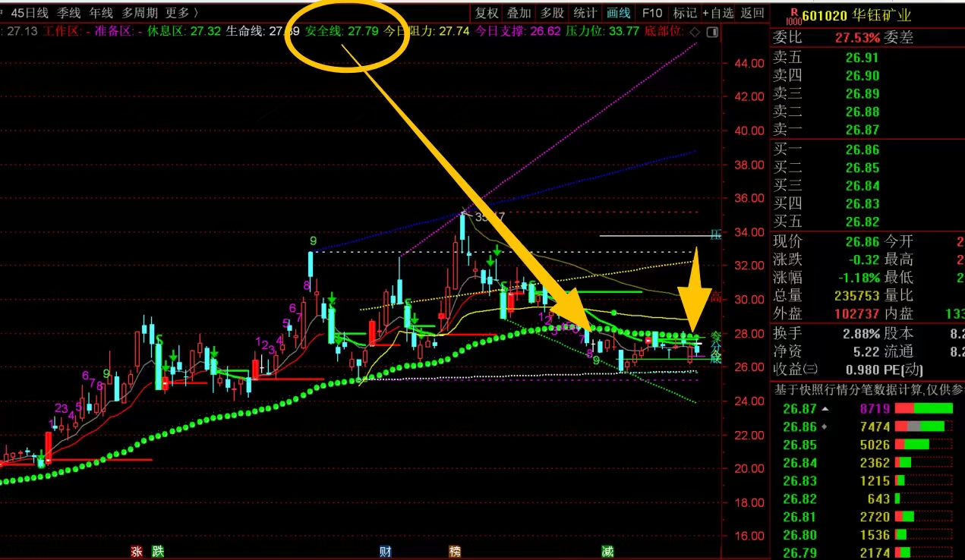
Task: Click the 26.84 price with 2362 volume
Action: [800, 463]
